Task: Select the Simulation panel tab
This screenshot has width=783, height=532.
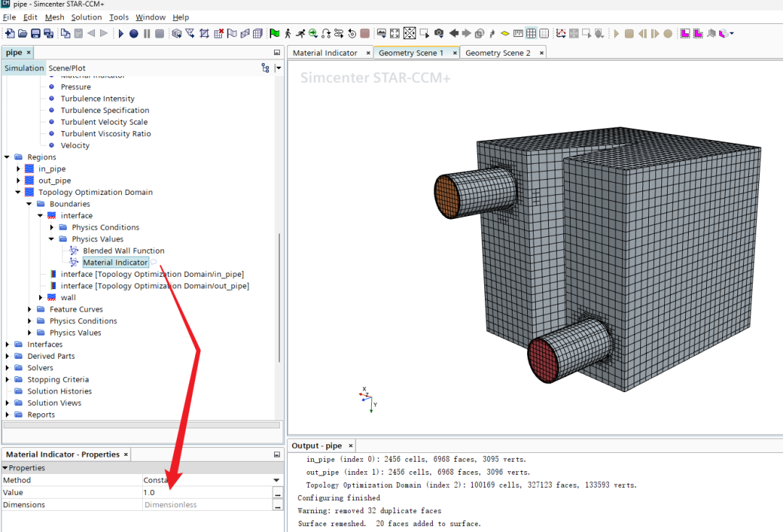Action: point(24,68)
